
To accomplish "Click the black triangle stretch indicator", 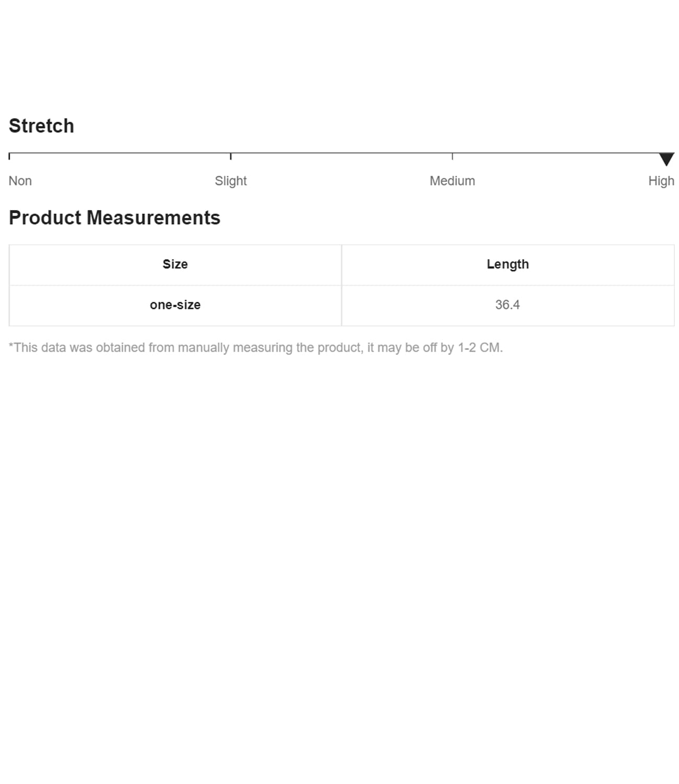I will coord(666,159).
